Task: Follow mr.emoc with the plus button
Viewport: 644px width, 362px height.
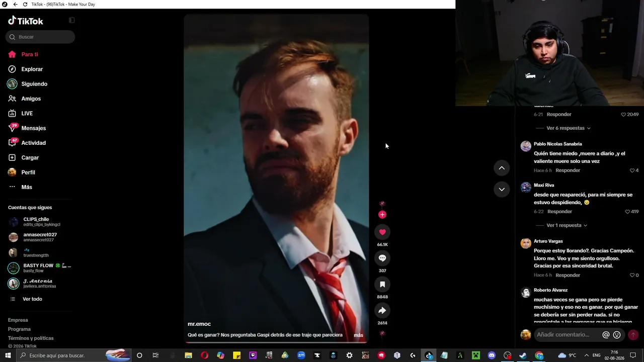Action: pos(382,215)
